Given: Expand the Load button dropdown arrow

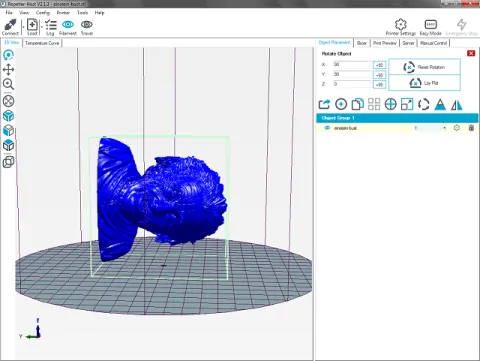Looking at the screenshot, I should tap(42, 27).
